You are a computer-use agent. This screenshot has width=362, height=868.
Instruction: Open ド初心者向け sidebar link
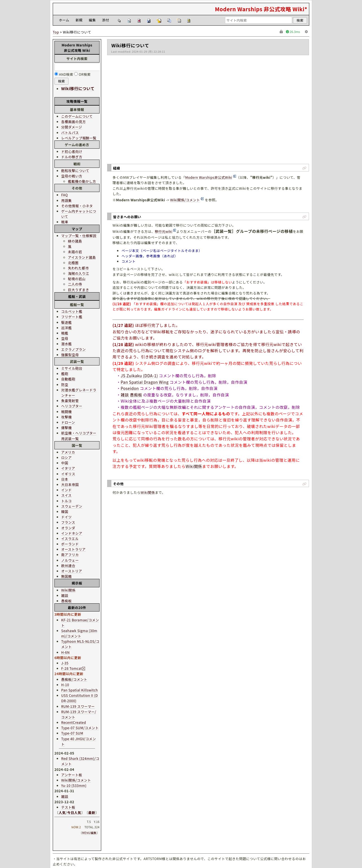(x=72, y=152)
